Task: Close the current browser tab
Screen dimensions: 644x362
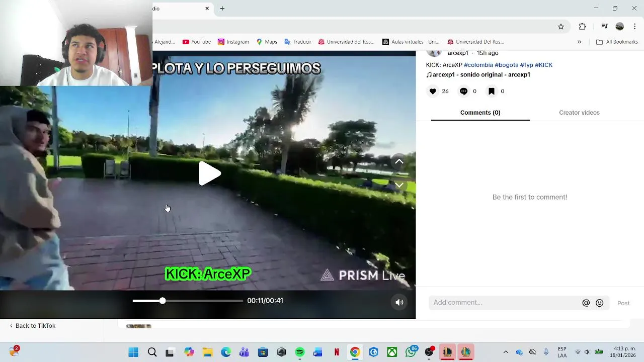Action: click(x=207, y=9)
